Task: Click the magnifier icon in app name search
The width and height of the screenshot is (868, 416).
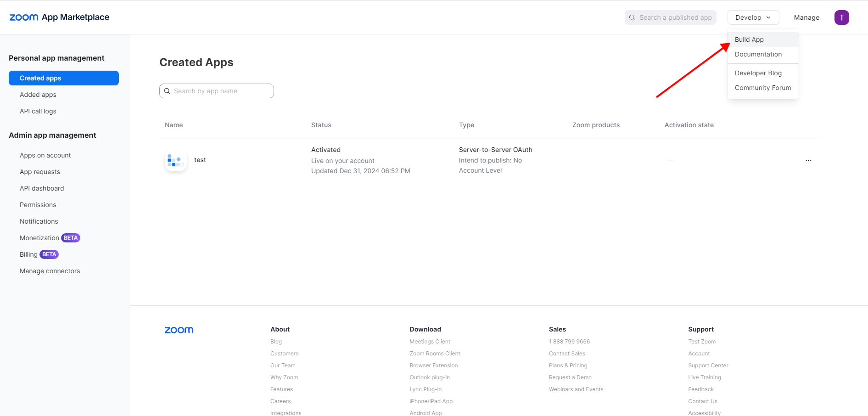Action: pyautogui.click(x=167, y=91)
